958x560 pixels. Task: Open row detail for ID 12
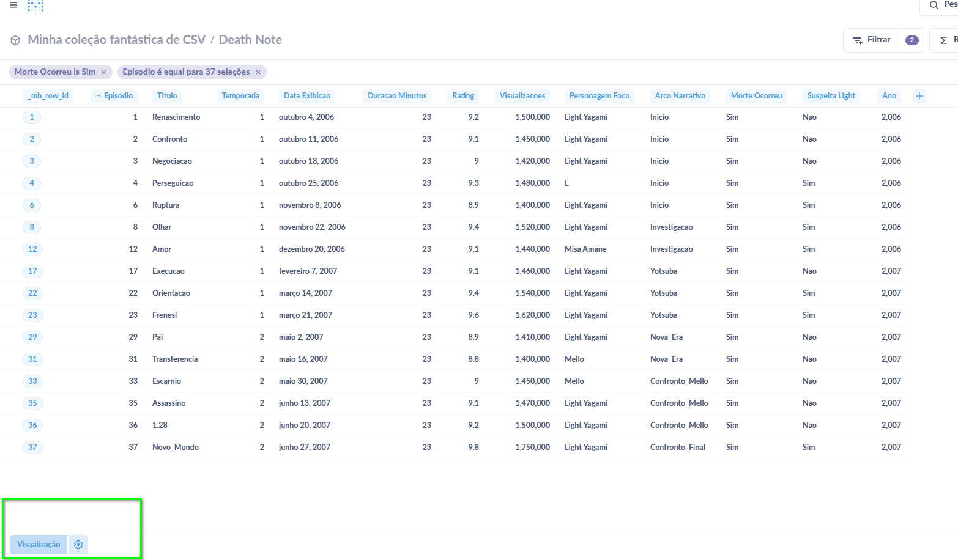pyautogui.click(x=32, y=249)
